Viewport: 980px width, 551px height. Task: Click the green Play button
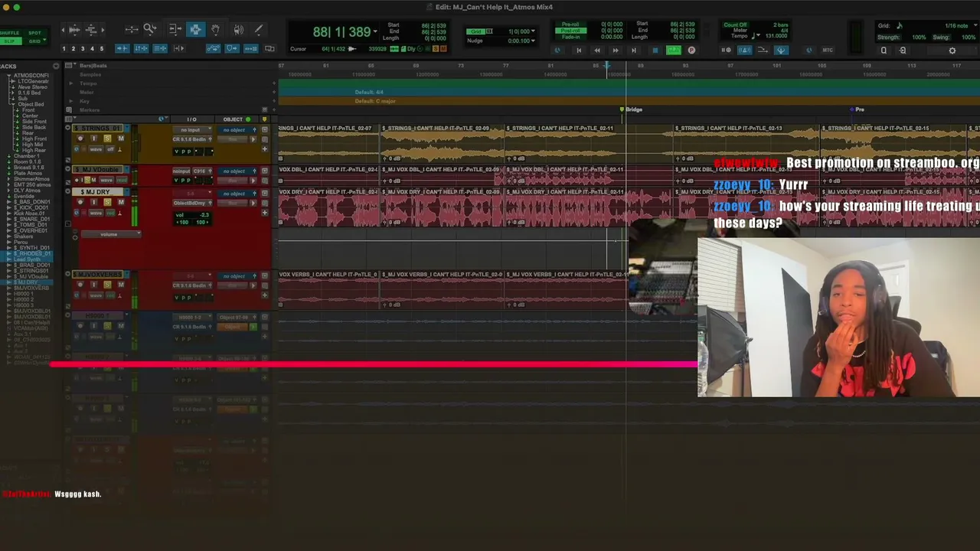tap(673, 51)
